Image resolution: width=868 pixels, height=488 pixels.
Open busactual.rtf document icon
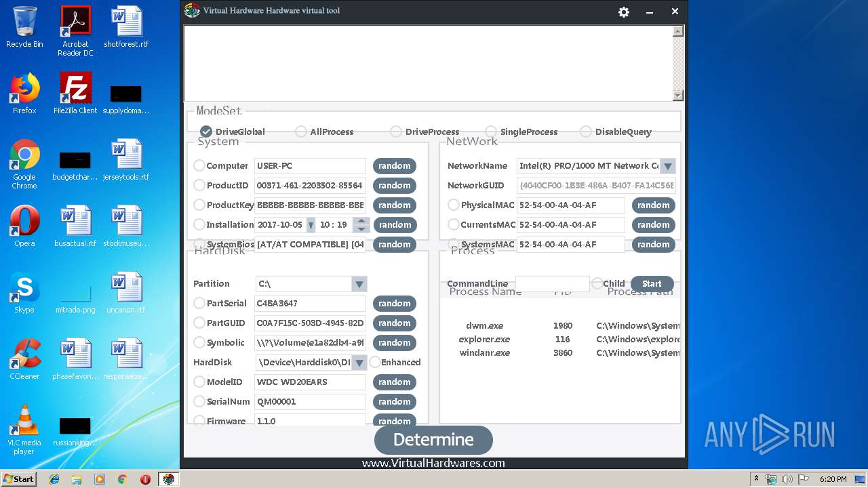(75, 227)
